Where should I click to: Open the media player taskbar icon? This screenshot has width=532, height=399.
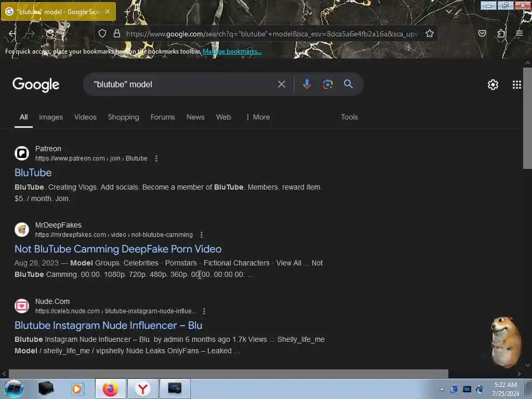tap(77, 389)
